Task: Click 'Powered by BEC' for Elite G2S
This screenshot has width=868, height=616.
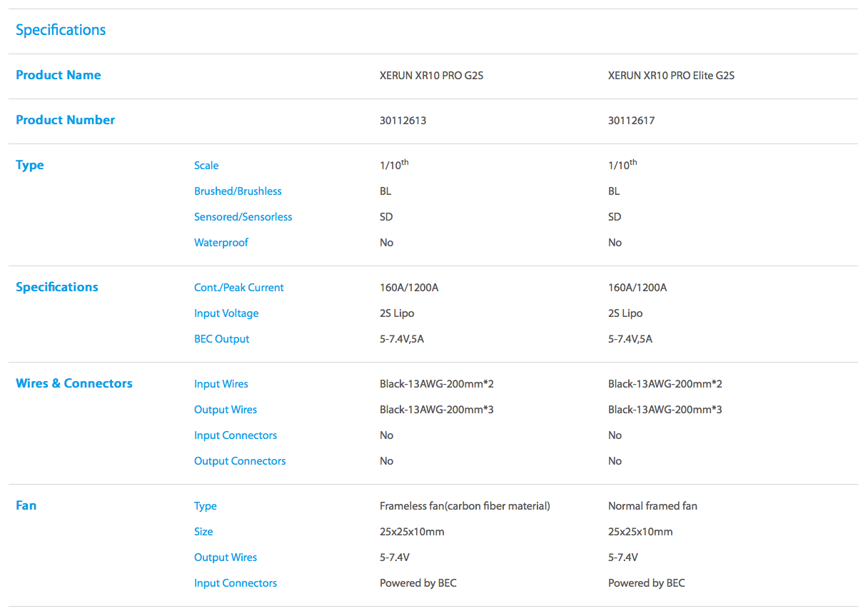Action: tap(647, 583)
